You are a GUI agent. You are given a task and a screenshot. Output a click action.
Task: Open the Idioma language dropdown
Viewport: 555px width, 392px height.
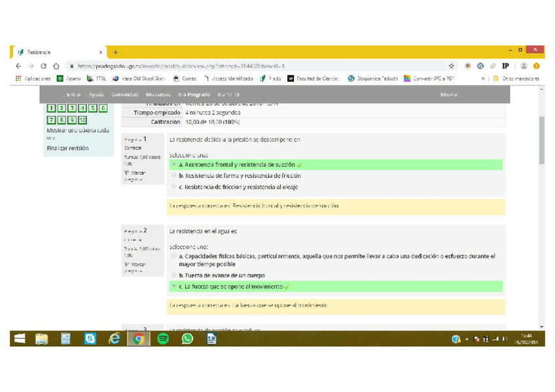(x=449, y=95)
